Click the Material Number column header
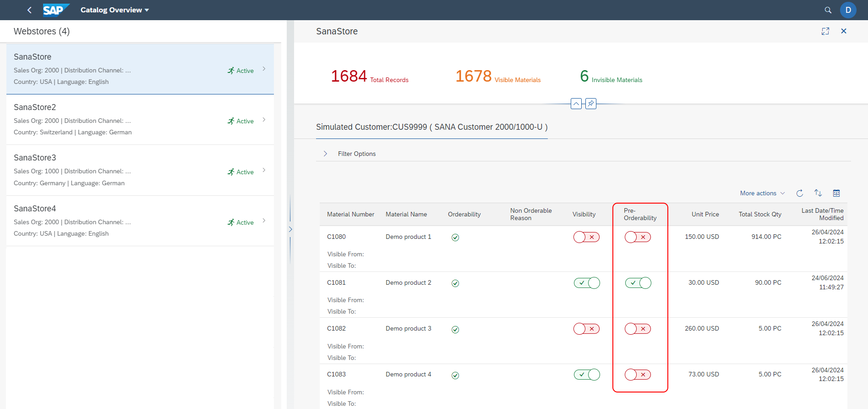 coord(350,214)
